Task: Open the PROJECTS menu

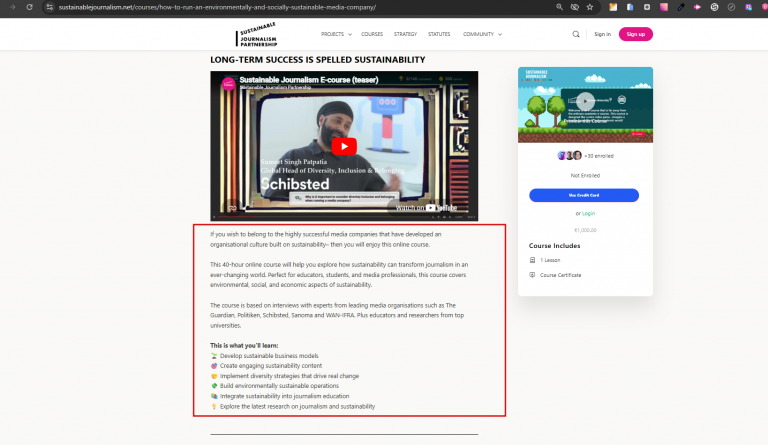Action: pyautogui.click(x=332, y=34)
